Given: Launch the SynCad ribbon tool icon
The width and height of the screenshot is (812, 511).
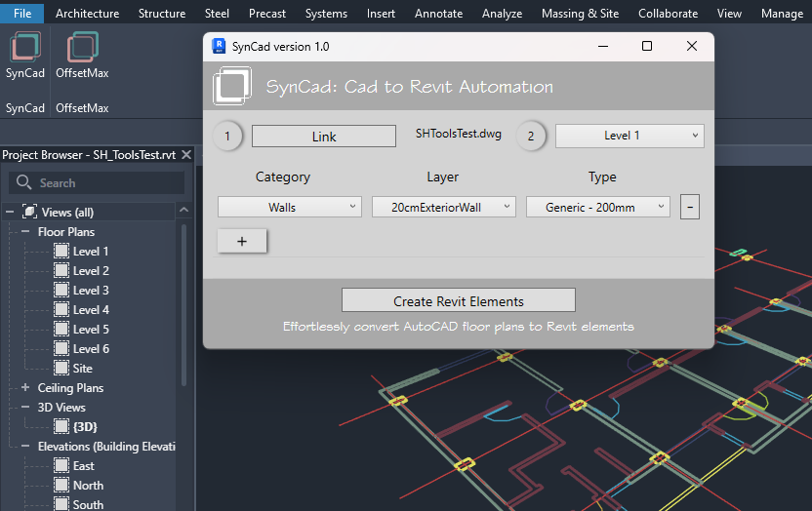Looking at the screenshot, I should pyautogui.click(x=24, y=47).
